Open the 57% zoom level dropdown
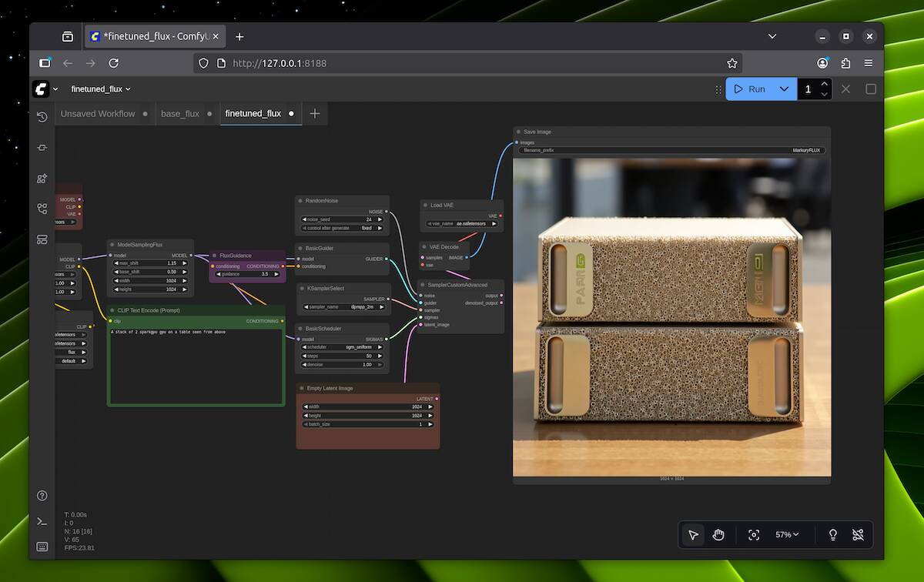The image size is (924, 582). pyautogui.click(x=786, y=535)
